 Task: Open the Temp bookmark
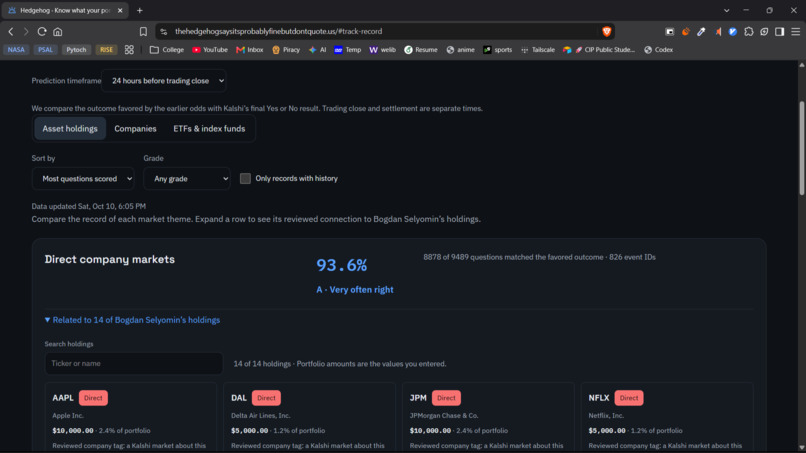(348, 50)
